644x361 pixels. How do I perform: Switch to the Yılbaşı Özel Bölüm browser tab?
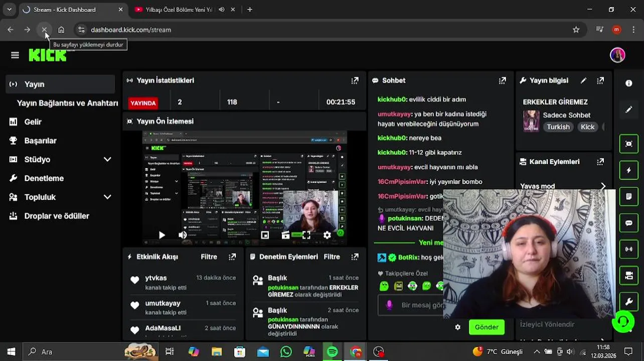click(179, 10)
